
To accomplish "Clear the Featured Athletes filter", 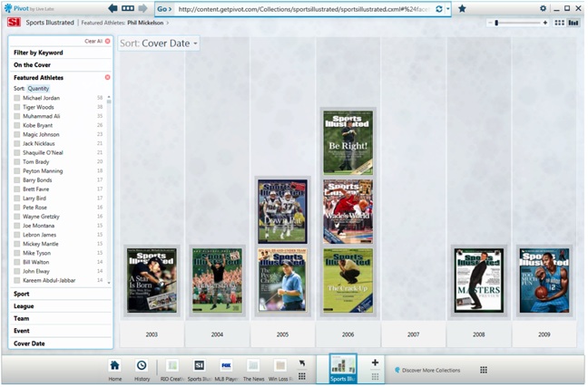I will [108, 78].
